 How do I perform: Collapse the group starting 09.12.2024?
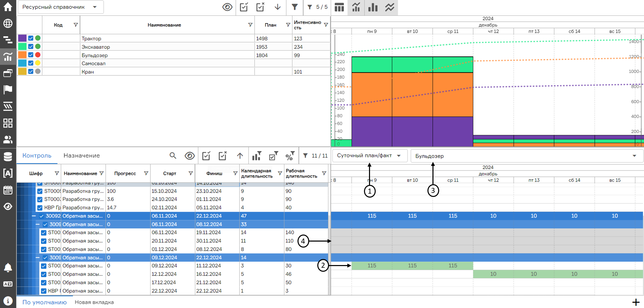38,258
